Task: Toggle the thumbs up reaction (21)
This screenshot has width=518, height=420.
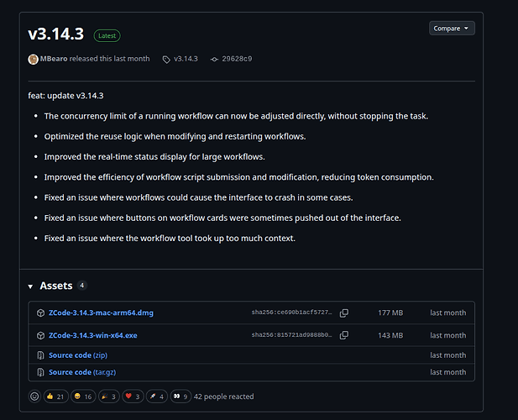Action: [55, 396]
